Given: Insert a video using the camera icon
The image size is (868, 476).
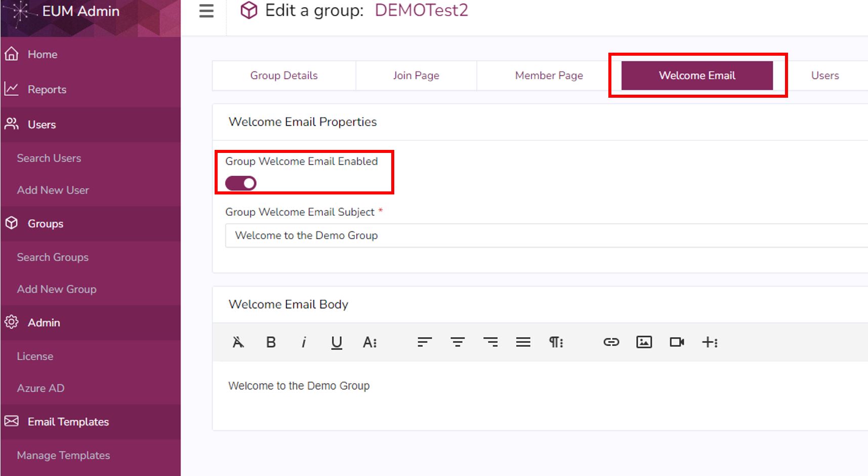Looking at the screenshot, I should coord(677,342).
